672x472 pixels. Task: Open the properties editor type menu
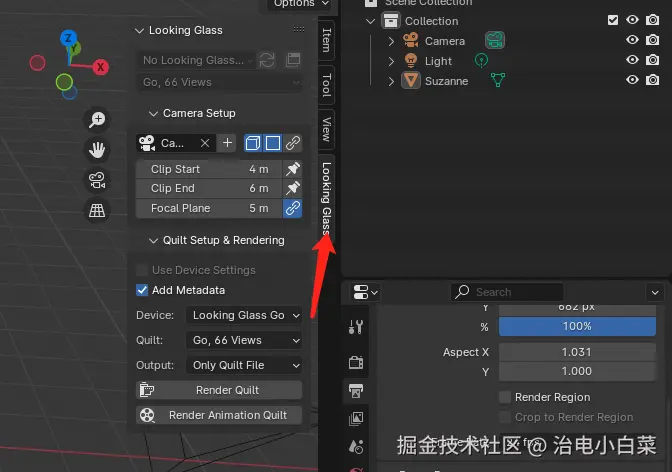(365, 292)
